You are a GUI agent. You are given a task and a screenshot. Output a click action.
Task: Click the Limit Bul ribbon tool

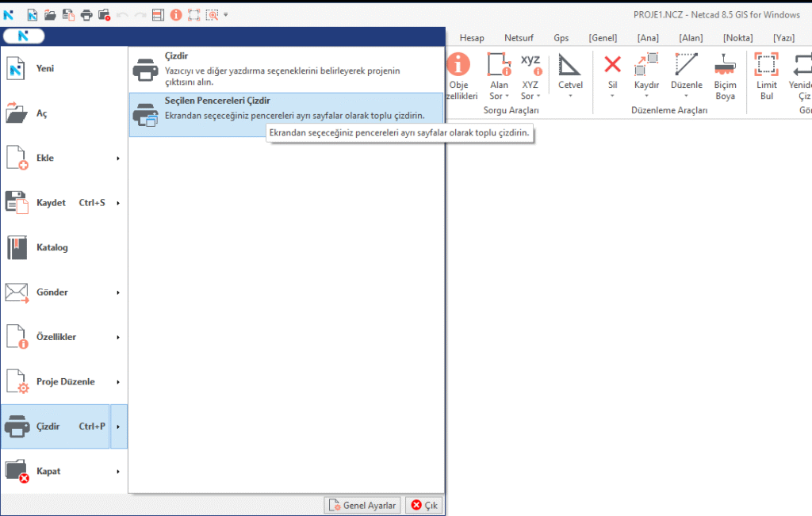click(767, 76)
